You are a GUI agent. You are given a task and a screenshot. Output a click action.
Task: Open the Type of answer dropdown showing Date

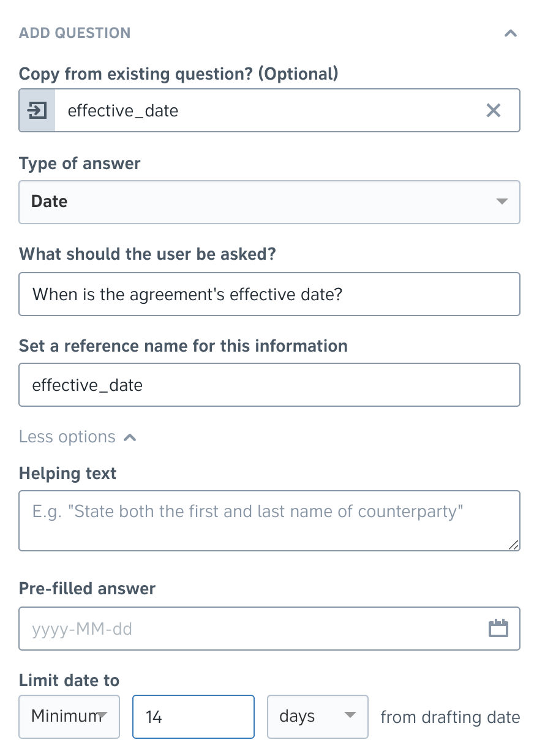(269, 202)
